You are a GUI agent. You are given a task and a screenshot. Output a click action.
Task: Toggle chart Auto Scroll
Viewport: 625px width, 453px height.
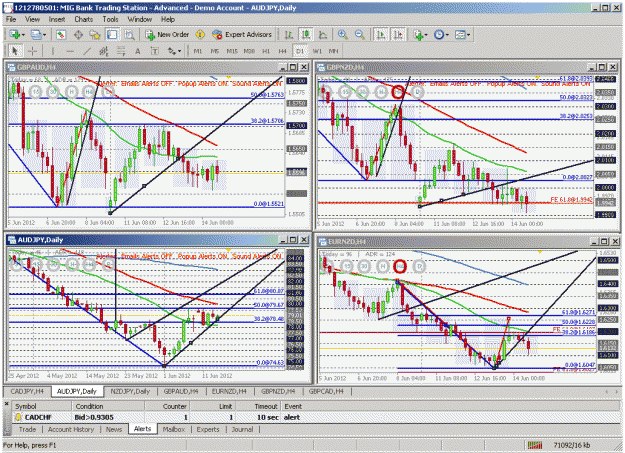click(x=381, y=35)
